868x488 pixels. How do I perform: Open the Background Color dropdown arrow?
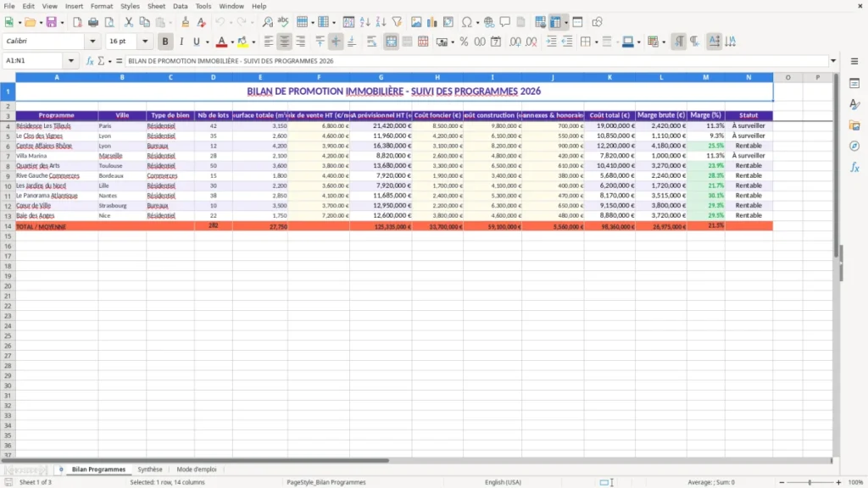tap(253, 42)
